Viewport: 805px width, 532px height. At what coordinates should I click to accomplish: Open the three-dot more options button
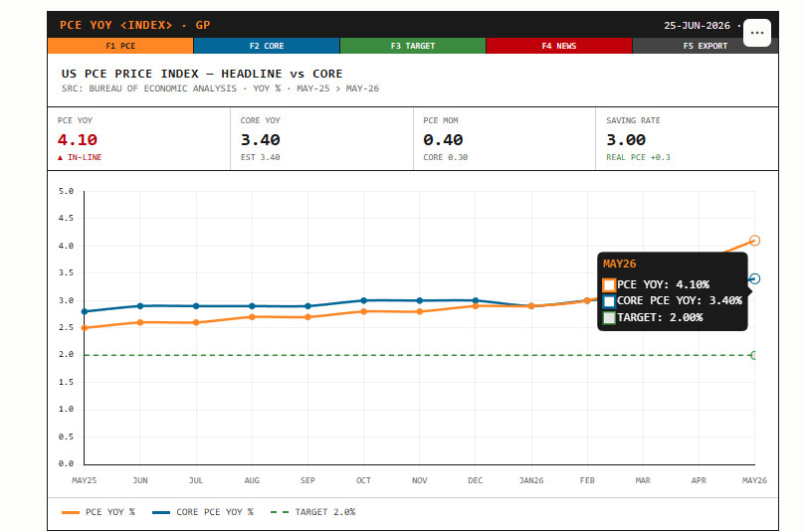(x=757, y=33)
